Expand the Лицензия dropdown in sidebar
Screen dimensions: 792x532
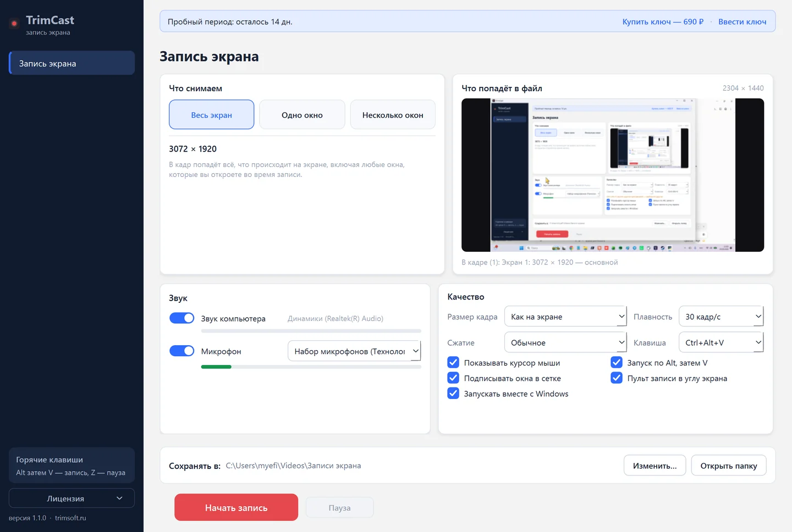[71, 498]
